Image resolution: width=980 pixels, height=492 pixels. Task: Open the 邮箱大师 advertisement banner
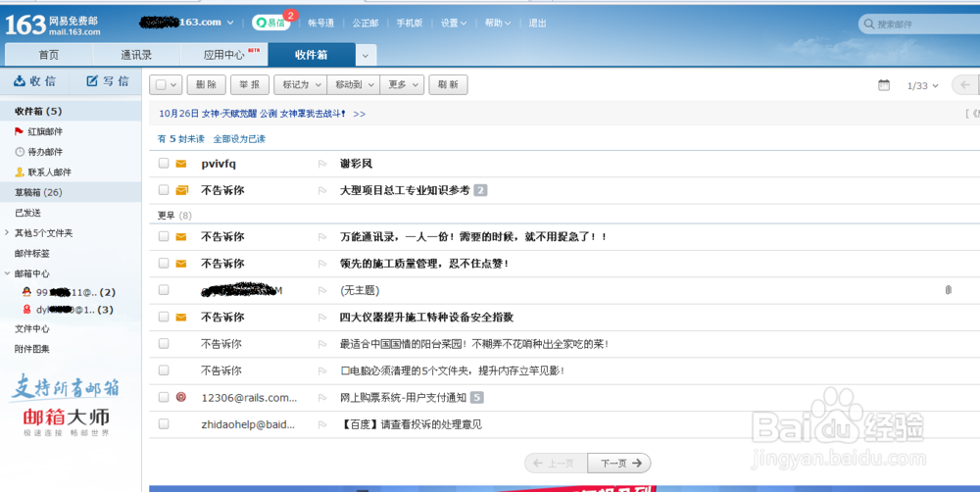pos(67,407)
